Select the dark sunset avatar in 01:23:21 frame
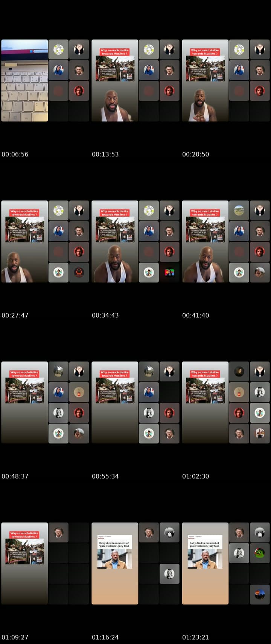This screenshot has width=271, height=644. point(260,595)
